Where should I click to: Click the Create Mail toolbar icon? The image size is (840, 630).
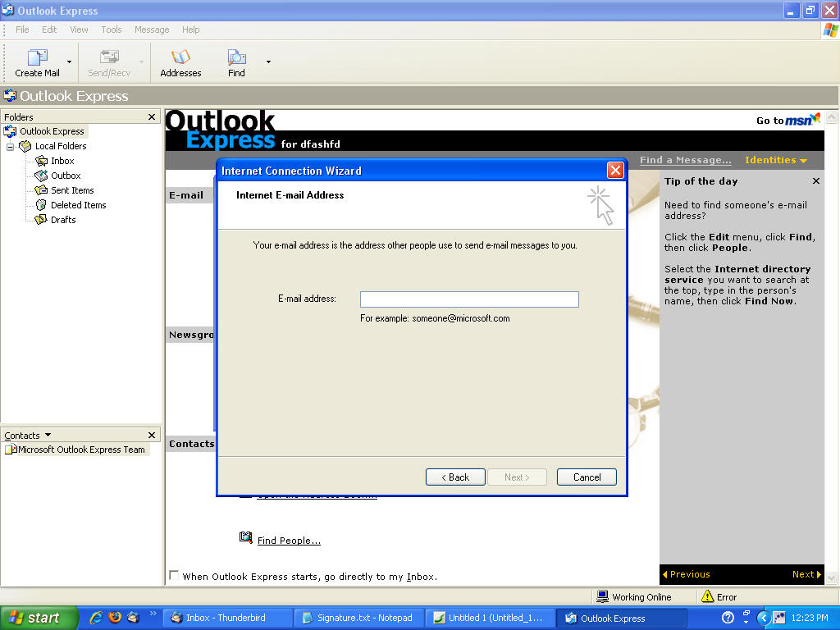click(38, 57)
